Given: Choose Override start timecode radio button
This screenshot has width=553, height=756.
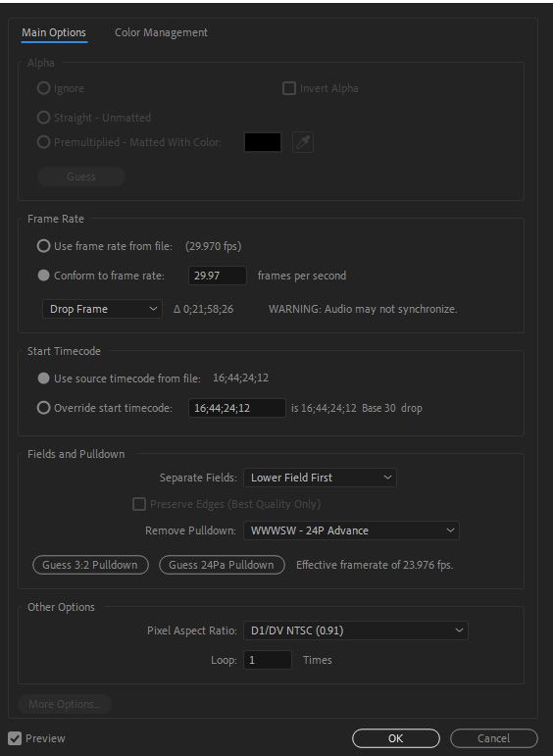Looking at the screenshot, I should tap(43, 408).
